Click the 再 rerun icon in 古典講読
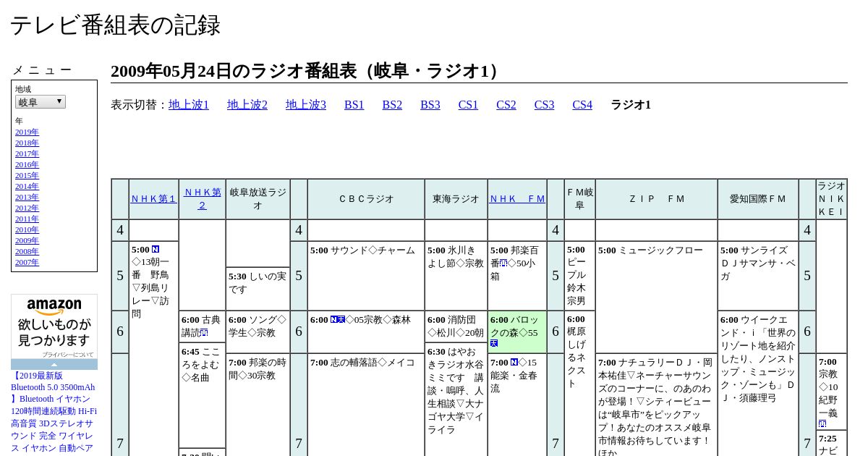Screen dimensions: 868x456 point(205,333)
